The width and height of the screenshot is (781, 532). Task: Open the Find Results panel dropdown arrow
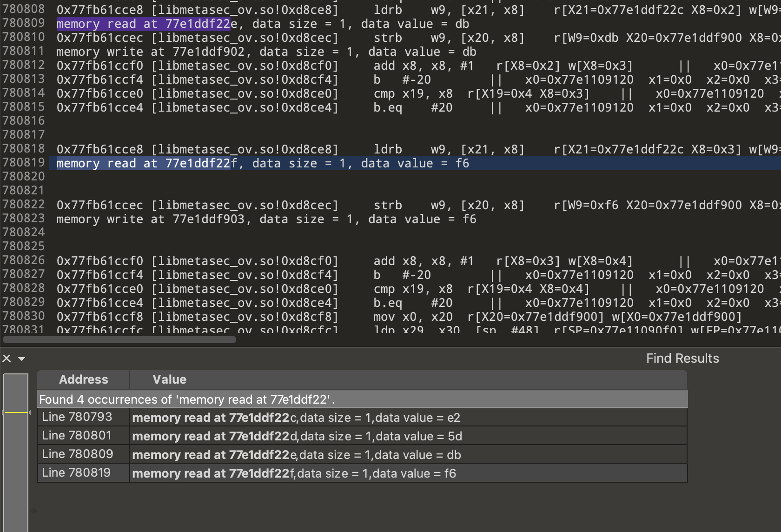click(21, 359)
